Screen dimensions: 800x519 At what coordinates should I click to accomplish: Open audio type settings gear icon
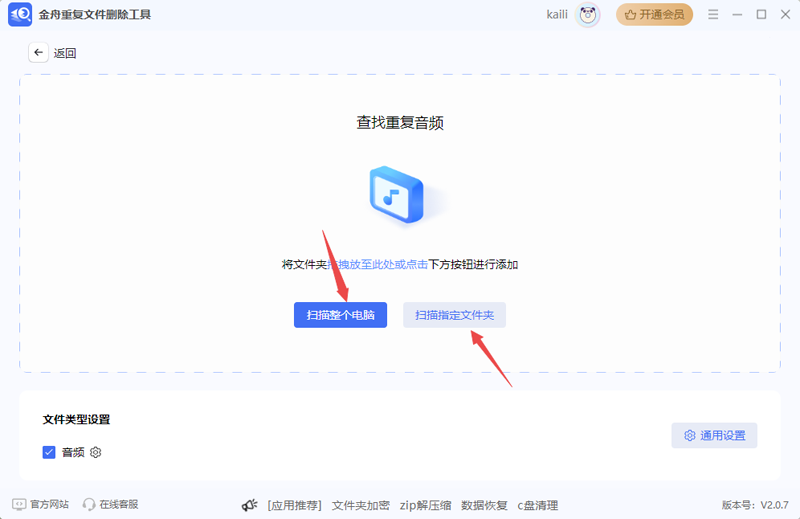[95, 452]
